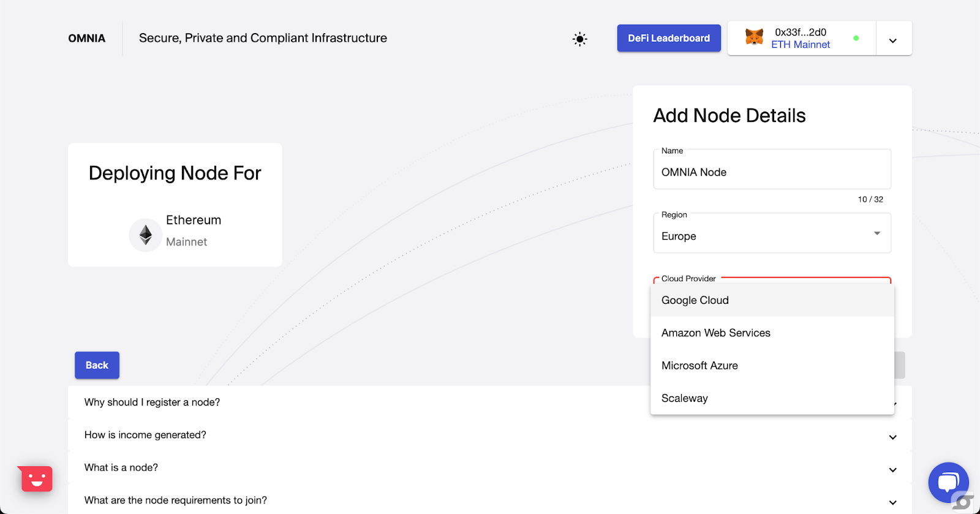Expand "How is income generated?" question

coord(489,435)
